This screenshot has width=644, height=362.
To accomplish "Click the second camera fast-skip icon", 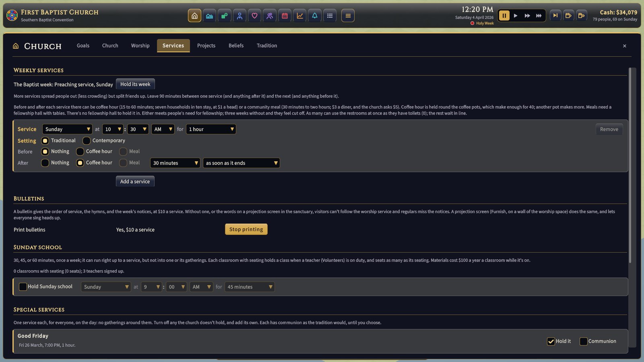I will click(x=581, y=16).
